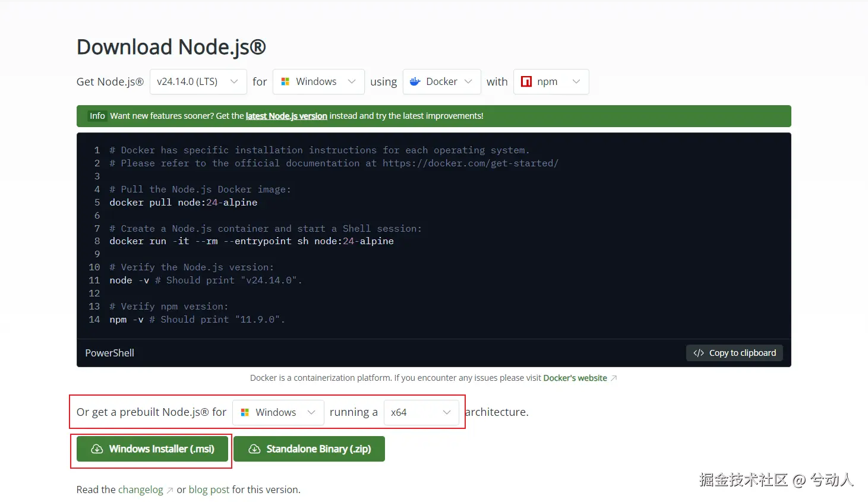Click the docker.com/get-started URL comment line
Screen dimensions: 868x502
[334, 163]
